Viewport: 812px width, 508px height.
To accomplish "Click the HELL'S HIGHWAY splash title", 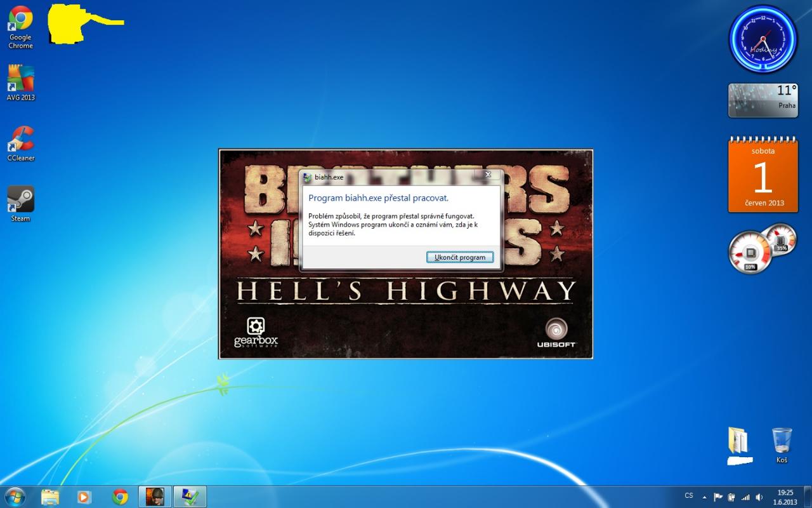I will [406, 291].
